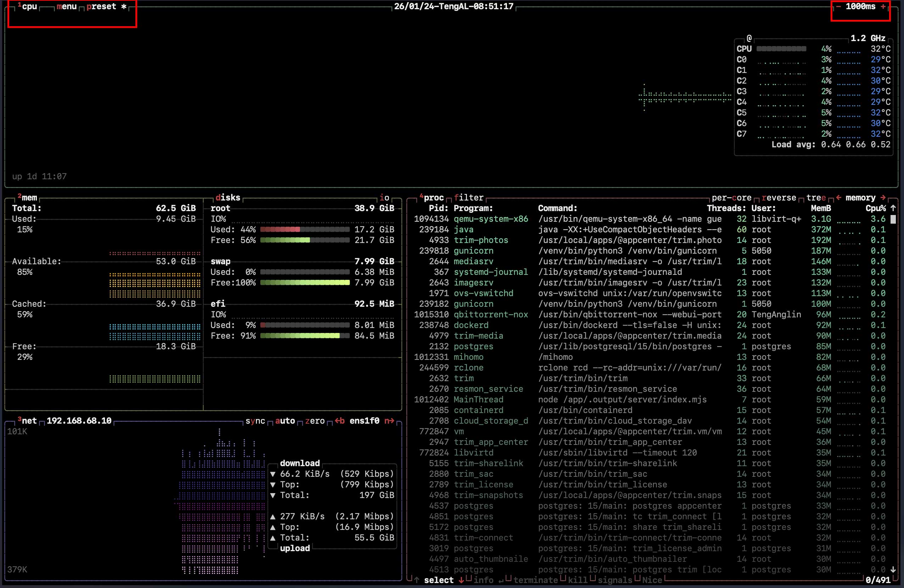
Task: Toggle reverse sorting of processes
Action: (x=779, y=197)
